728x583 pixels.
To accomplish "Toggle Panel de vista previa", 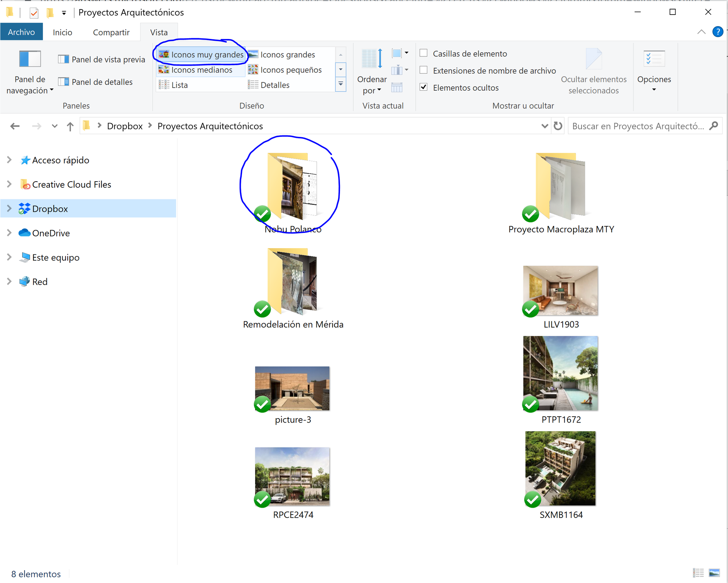I will 102,59.
